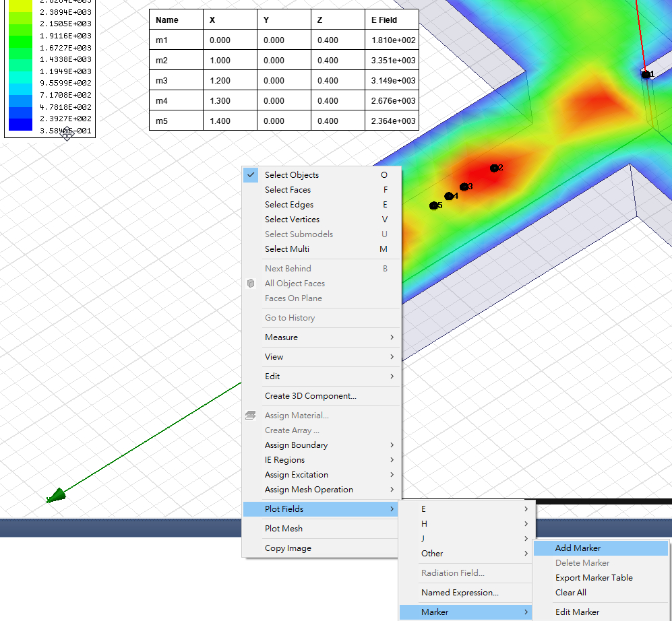
Task: Expand Assign Excitation submenu
Action: [x=322, y=475]
